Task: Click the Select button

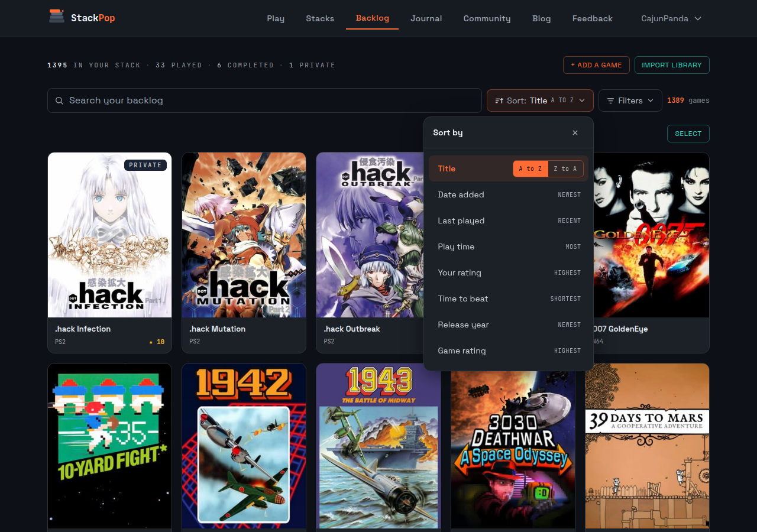Action: pos(688,134)
